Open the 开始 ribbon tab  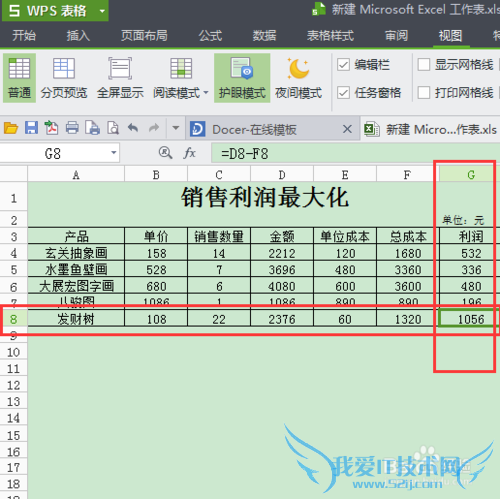[24, 35]
